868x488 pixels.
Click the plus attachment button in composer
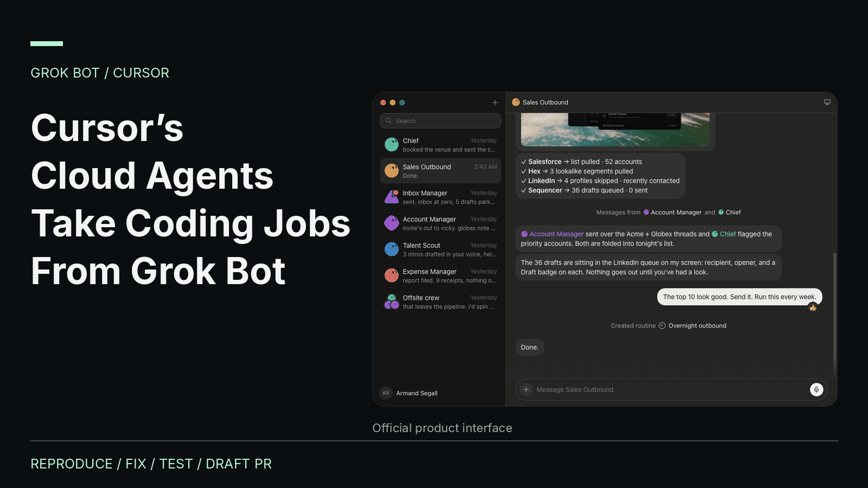(526, 389)
